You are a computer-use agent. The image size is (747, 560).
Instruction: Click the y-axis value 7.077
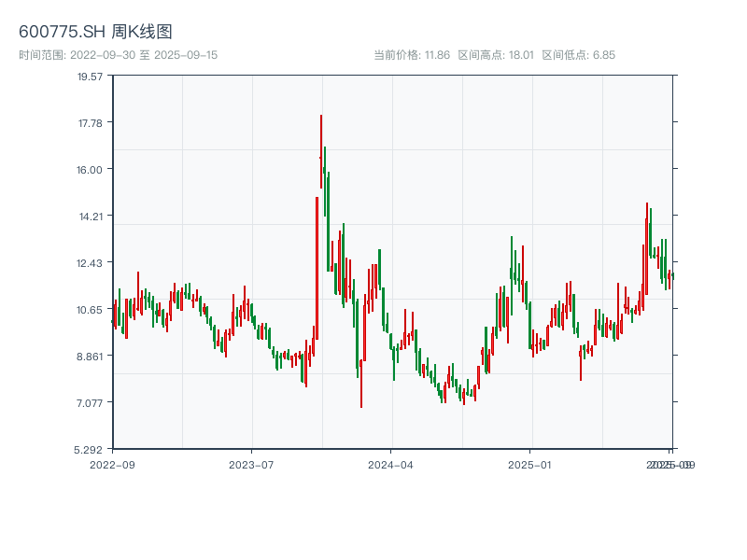click(x=90, y=403)
